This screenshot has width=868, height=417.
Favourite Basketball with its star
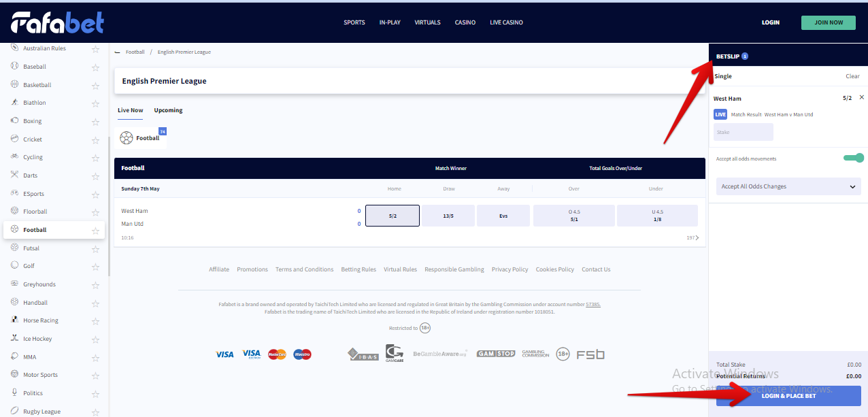click(x=95, y=85)
